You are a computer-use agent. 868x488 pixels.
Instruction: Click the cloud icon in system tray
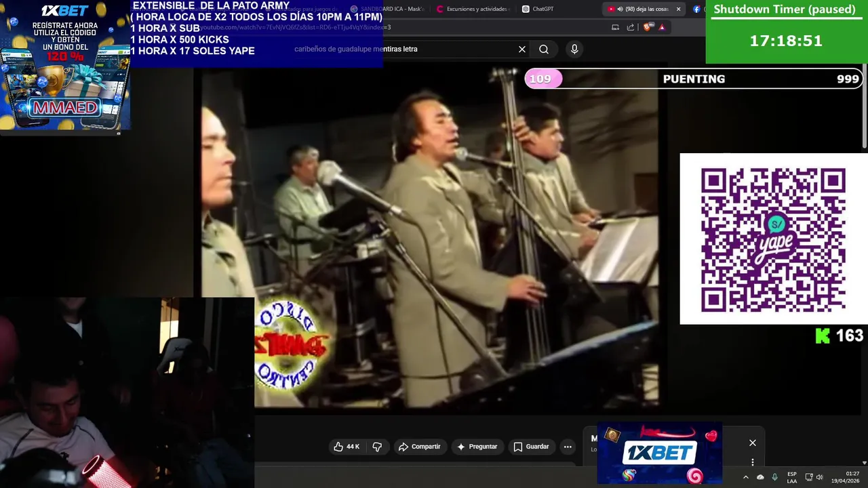760,477
